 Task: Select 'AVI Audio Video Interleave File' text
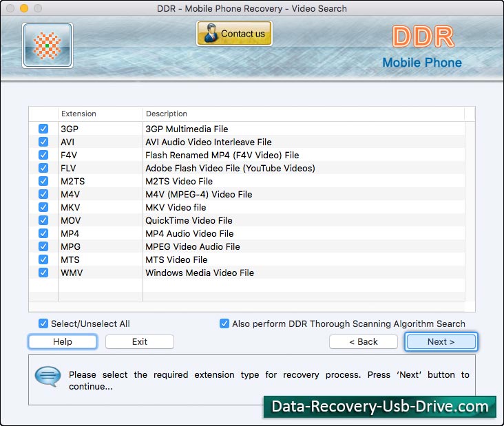tap(209, 142)
